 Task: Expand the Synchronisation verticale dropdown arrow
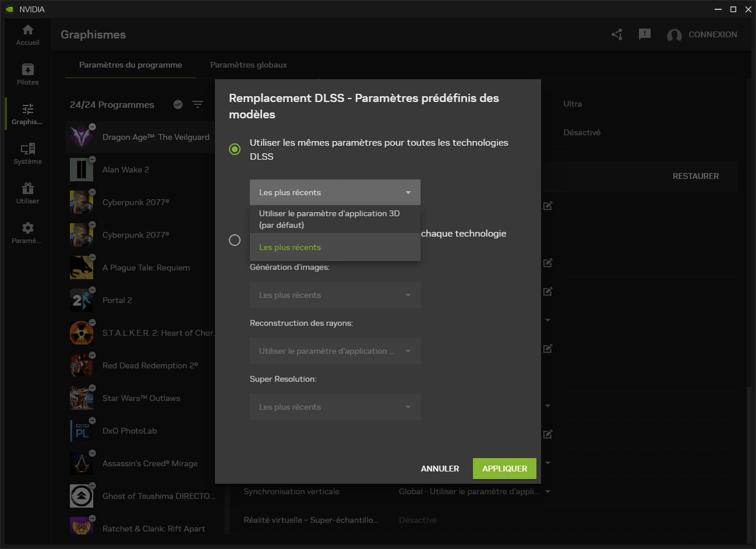[x=547, y=491]
